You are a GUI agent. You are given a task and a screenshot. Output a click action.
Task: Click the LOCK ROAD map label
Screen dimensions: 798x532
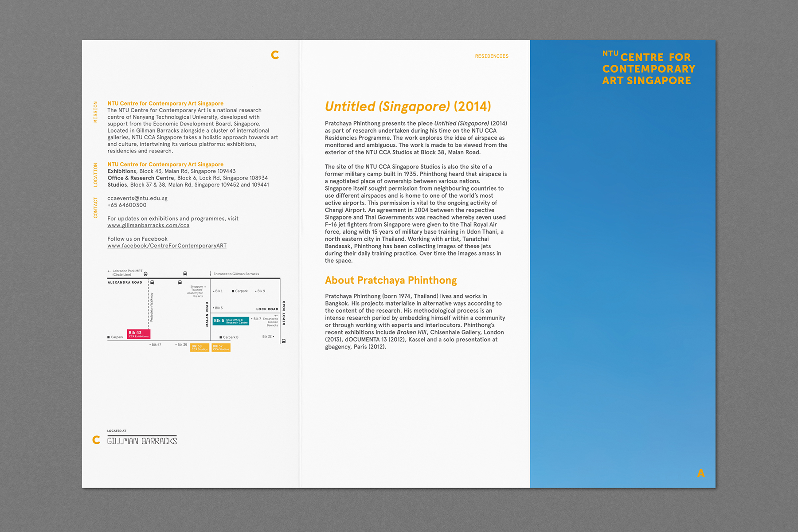pos(267,309)
